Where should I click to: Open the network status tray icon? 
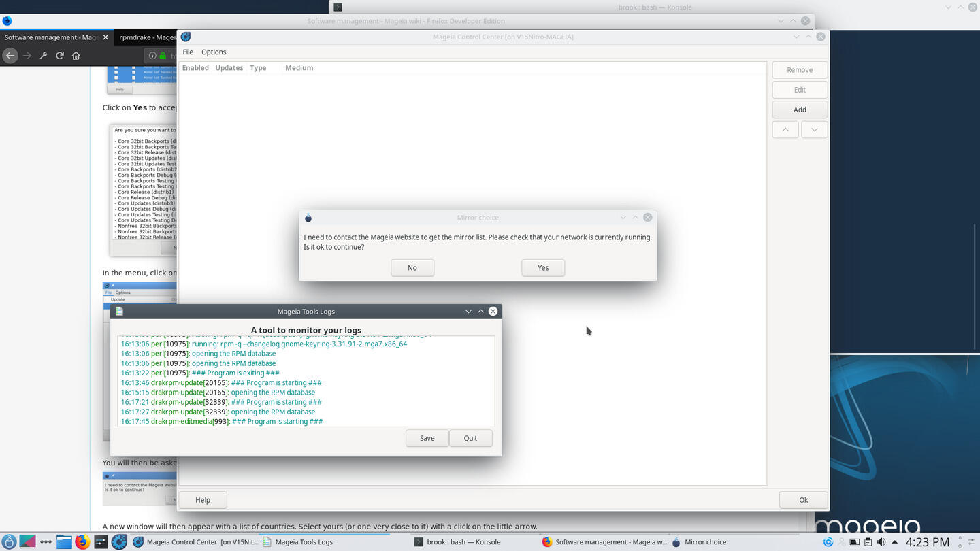[842, 542]
